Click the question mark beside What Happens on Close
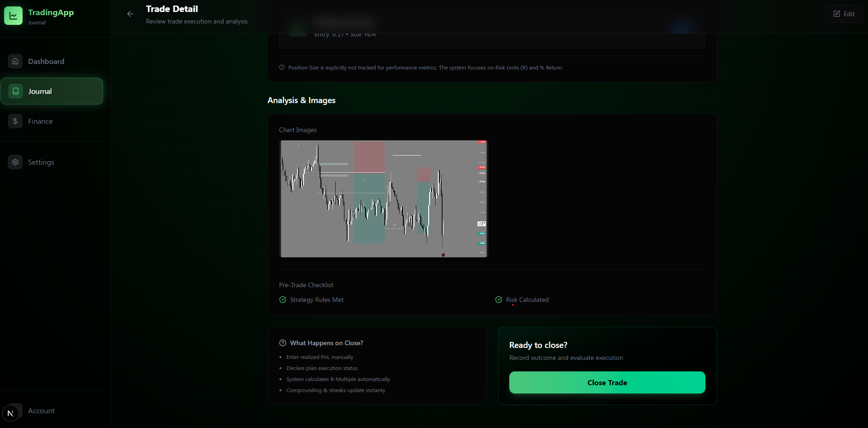The image size is (868, 428). 282,342
